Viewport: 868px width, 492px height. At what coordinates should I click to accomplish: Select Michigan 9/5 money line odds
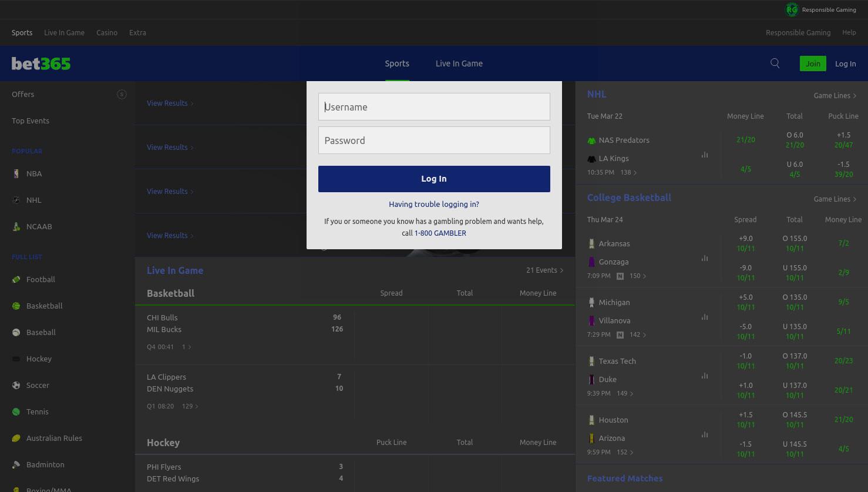coord(843,302)
